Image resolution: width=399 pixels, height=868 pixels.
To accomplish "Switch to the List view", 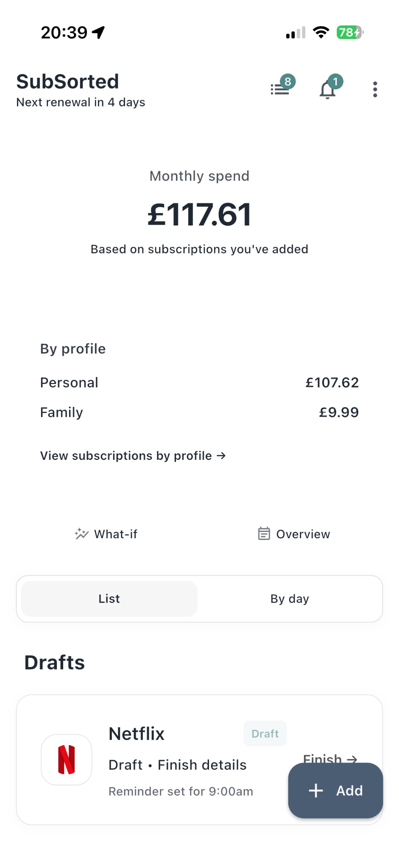I will pos(109,598).
